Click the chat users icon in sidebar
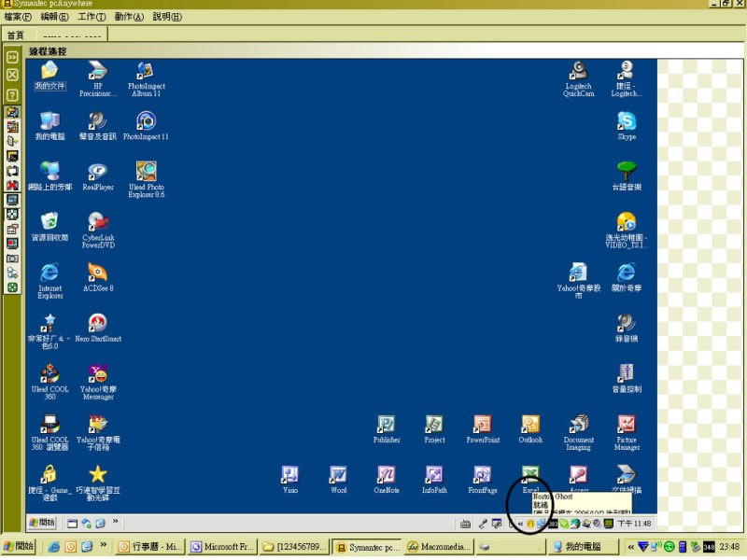Image resolution: width=747 pixels, height=560 pixels. [x=12, y=273]
